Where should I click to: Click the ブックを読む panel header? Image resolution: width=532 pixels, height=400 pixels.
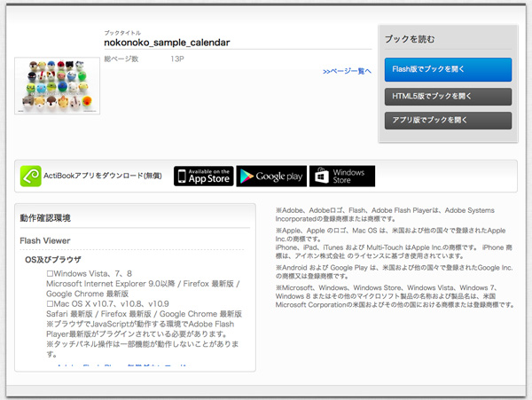pyautogui.click(x=410, y=40)
